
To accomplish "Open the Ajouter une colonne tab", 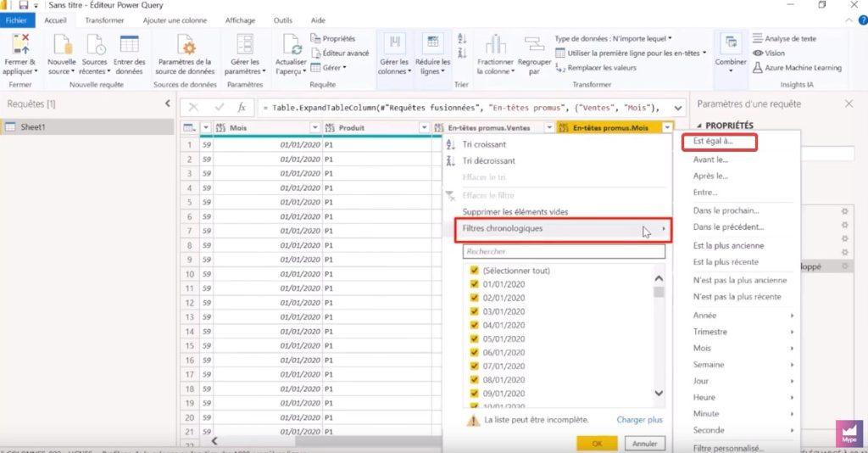I will [x=175, y=20].
